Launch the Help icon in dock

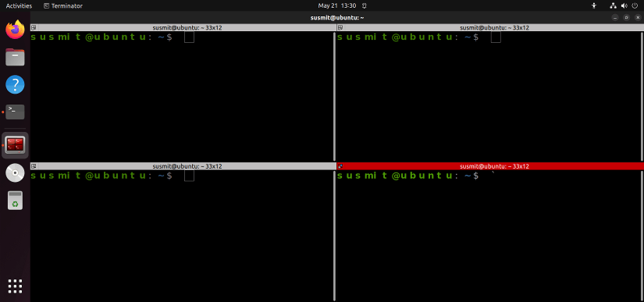(15, 84)
